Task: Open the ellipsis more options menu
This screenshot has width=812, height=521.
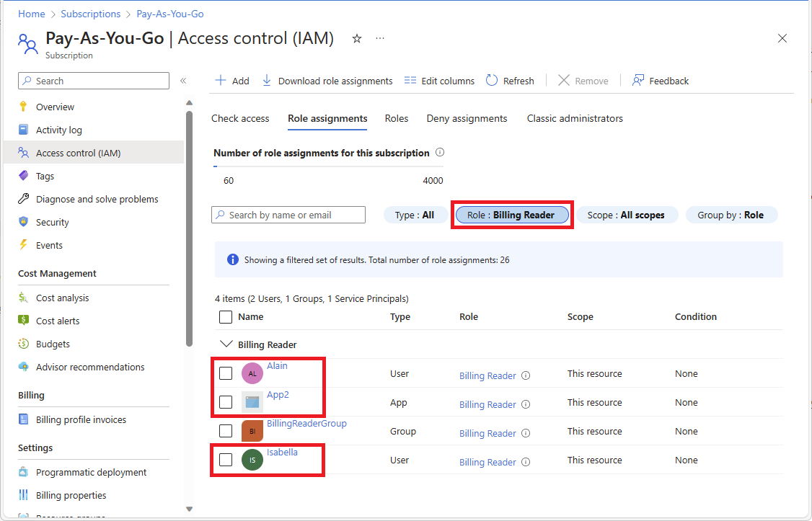Action: tap(380, 38)
